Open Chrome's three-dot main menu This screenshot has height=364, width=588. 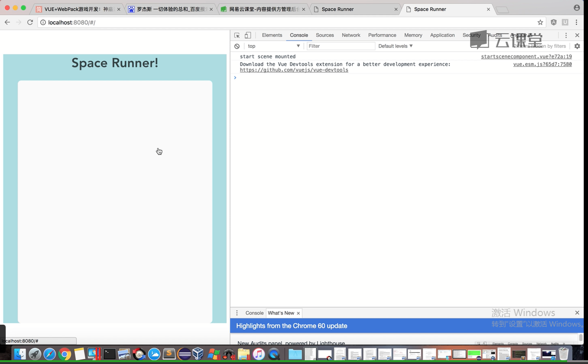click(x=577, y=22)
